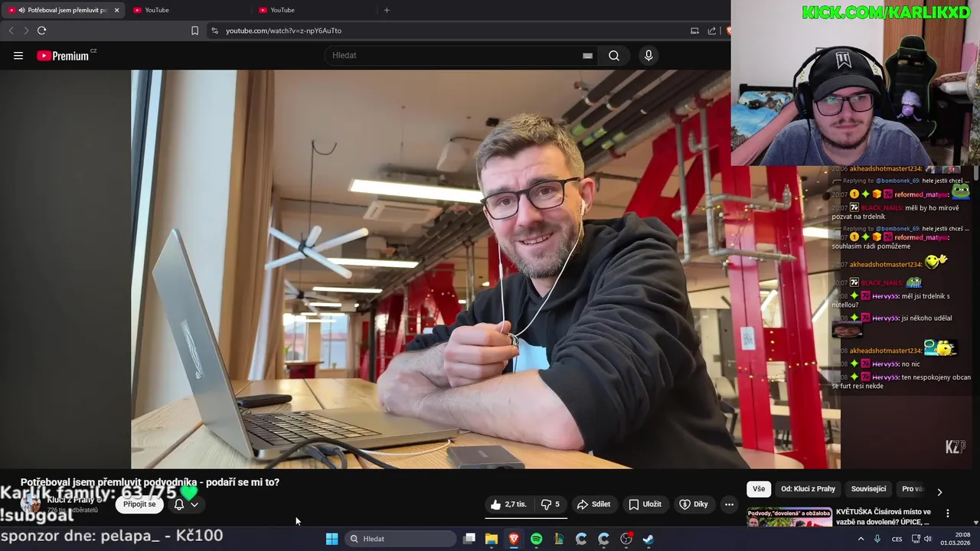
Task: Click the video title 'Potřeboval jsem přemluvit podvodníka'
Action: (x=150, y=482)
